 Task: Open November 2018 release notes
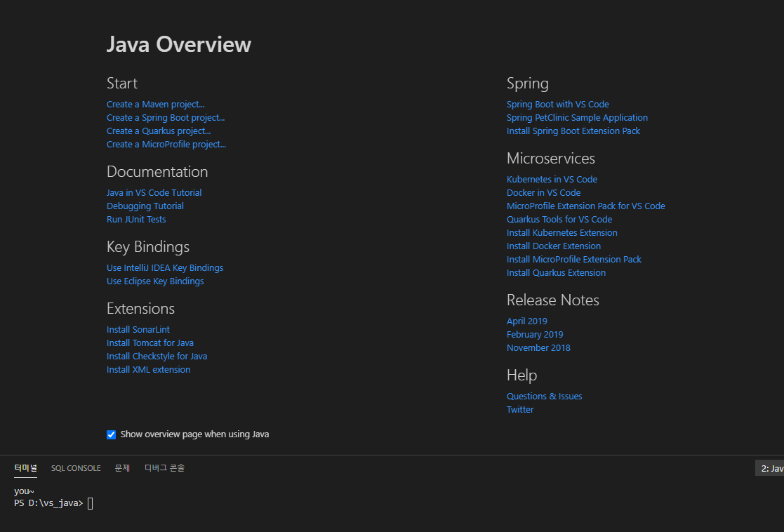(x=538, y=348)
